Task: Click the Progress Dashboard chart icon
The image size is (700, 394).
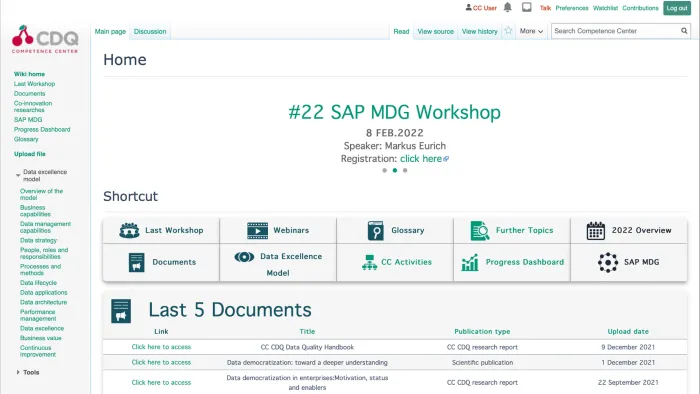Action: point(470,262)
